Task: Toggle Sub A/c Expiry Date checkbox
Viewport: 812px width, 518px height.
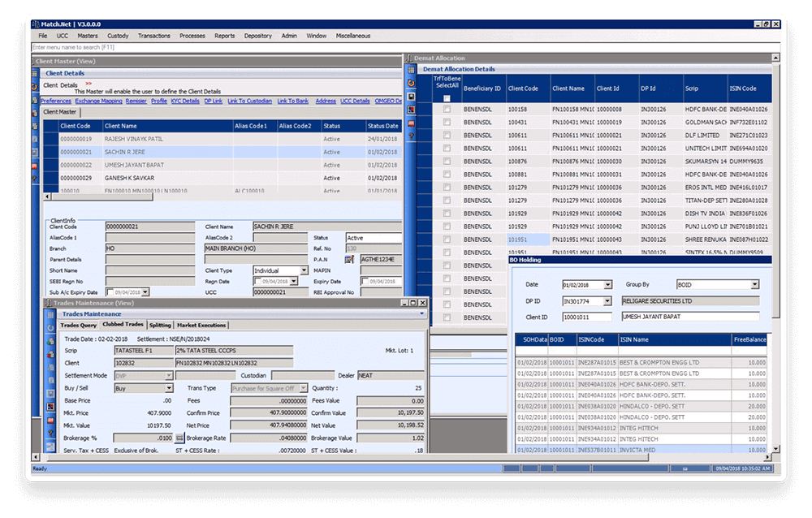Action: (x=110, y=292)
